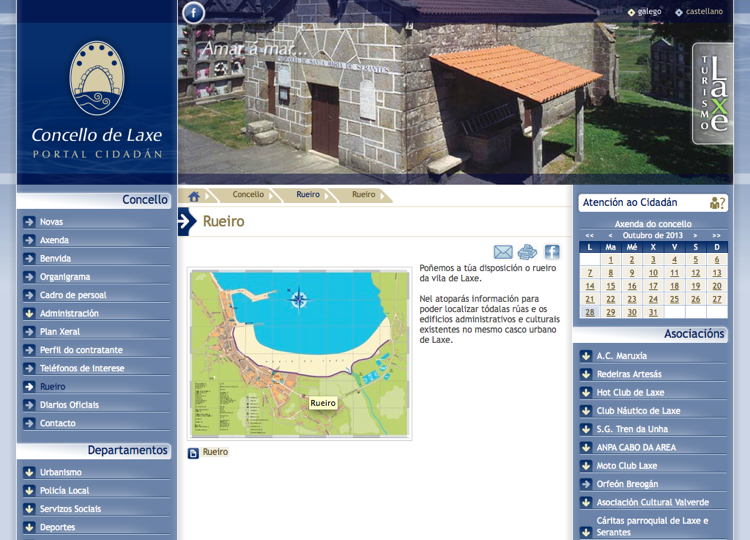Open Cadro de persoal menu item

pyautogui.click(x=73, y=295)
